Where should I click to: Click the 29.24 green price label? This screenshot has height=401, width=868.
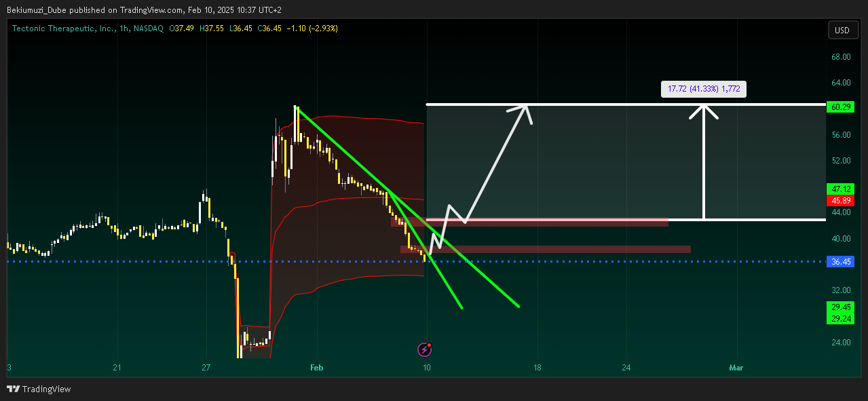coord(840,319)
